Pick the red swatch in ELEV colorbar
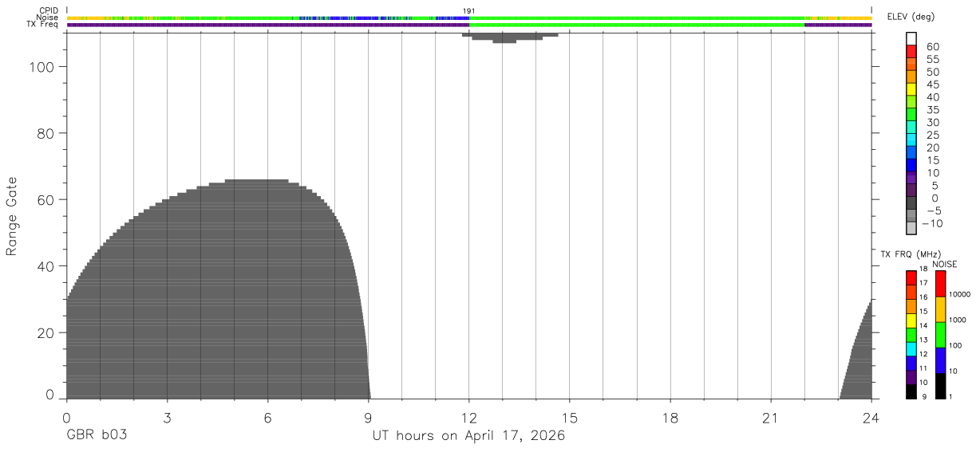 (x=911, y=51)
